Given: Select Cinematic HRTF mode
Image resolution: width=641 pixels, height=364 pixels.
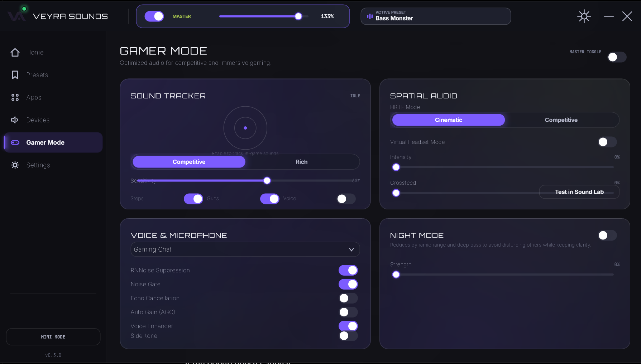Looking at the screenshot, I should [x=448, y=120].
